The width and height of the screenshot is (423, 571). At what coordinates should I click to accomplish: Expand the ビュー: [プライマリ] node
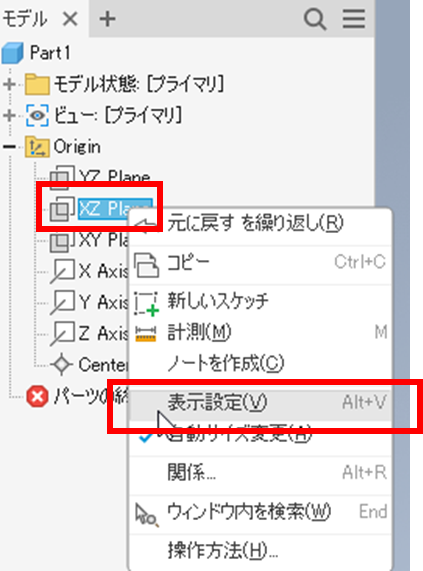click(x=9, y=115)
